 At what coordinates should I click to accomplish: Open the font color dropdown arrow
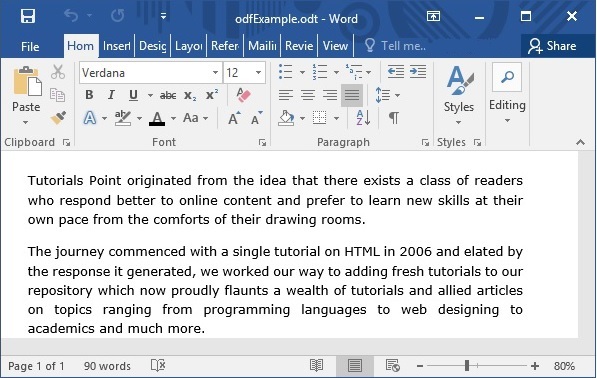click(173, 118)
